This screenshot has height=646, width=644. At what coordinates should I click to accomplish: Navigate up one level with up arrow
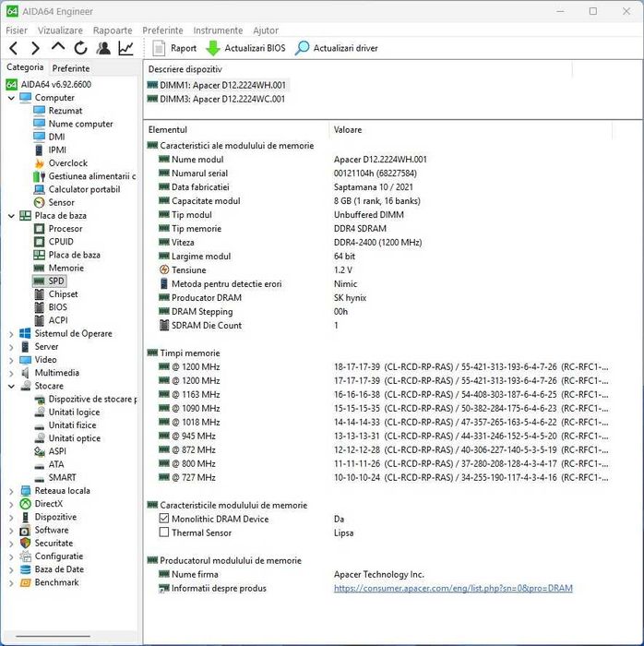58,47
